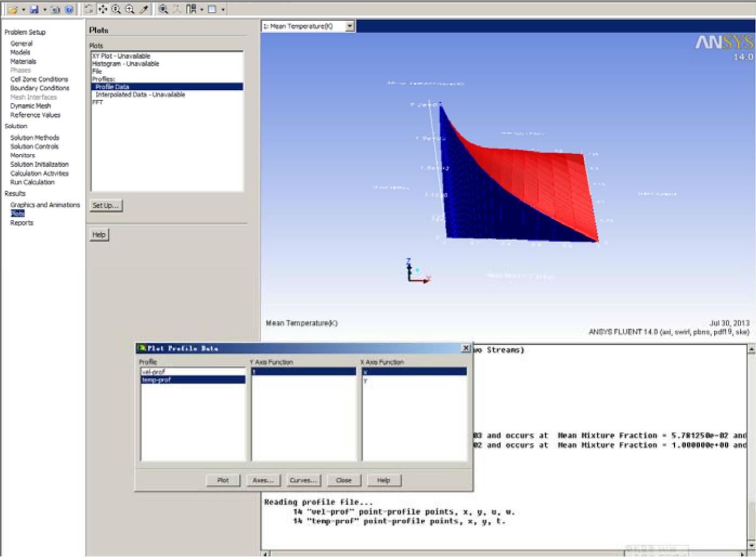
Task: Click console horizontal scrollbar left arrow
Action: pyautogui.click(x=266, y=554)
